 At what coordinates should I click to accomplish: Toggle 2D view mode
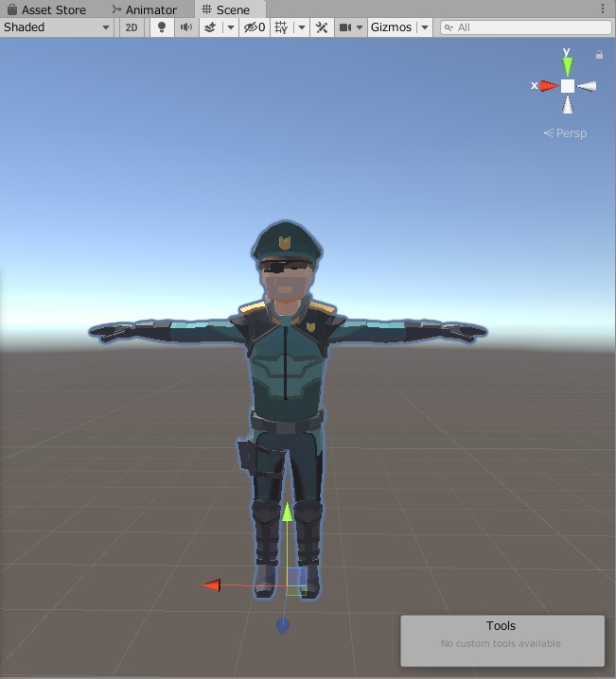pos(132,27)
